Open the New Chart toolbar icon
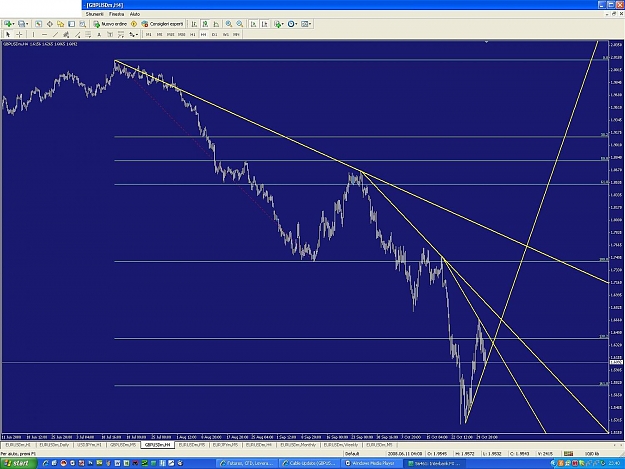 pyautogui.click(x=8, y=24)
